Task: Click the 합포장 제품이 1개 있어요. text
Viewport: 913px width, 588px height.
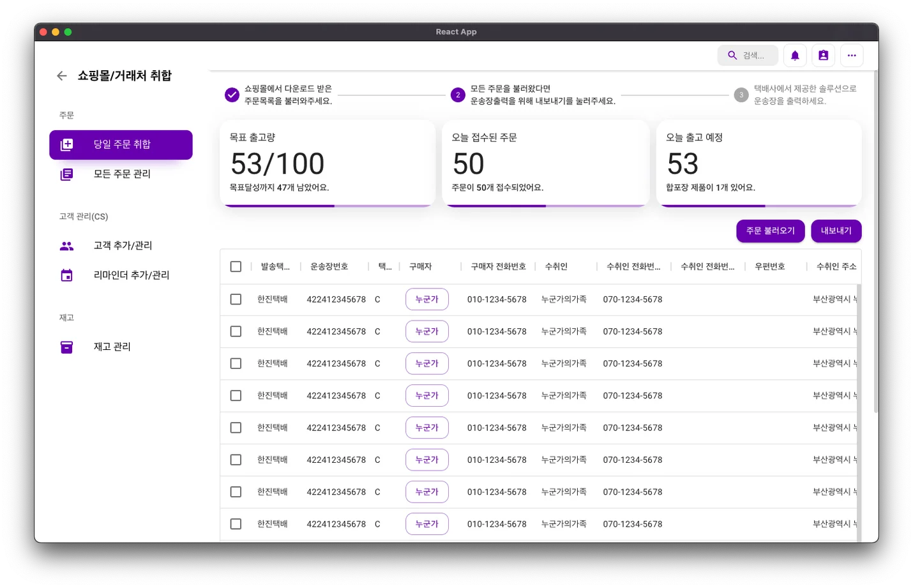Action: [x=711, y=188]
